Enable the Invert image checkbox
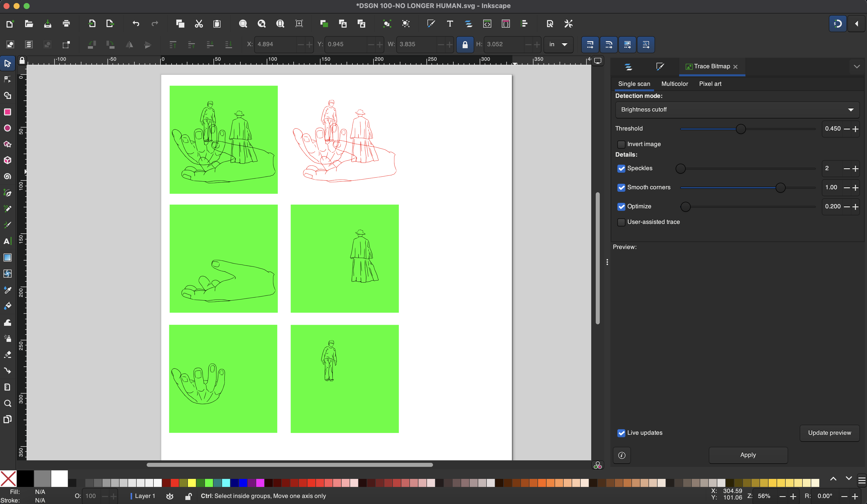The height and width of the screenshot is (504, 867). point(621,144)
